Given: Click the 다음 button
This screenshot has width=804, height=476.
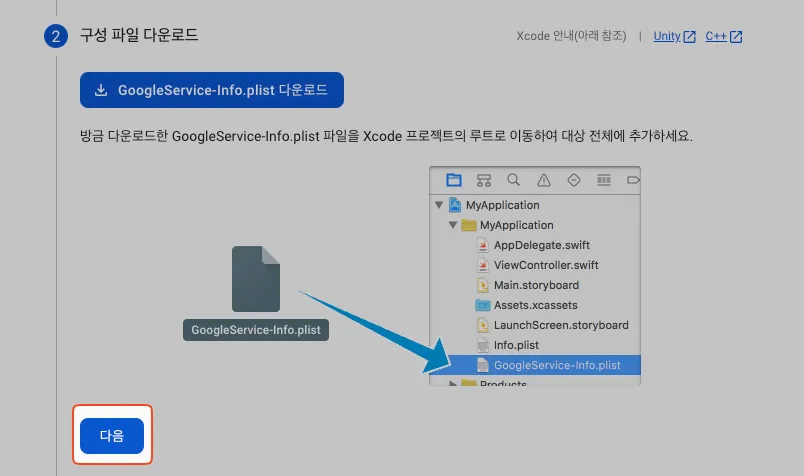Looking at the screenshot, I should [112, 435].
